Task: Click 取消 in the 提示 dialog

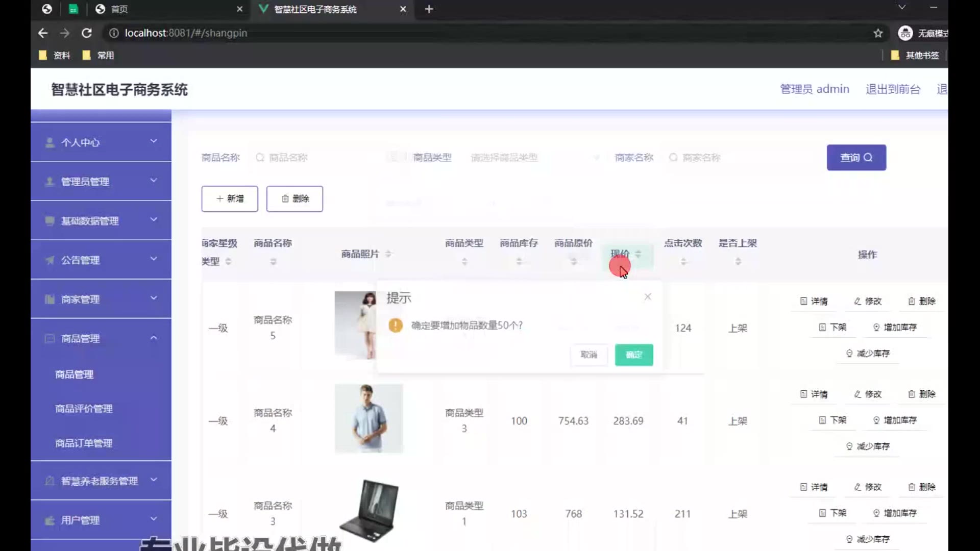Action: [589, 355]
